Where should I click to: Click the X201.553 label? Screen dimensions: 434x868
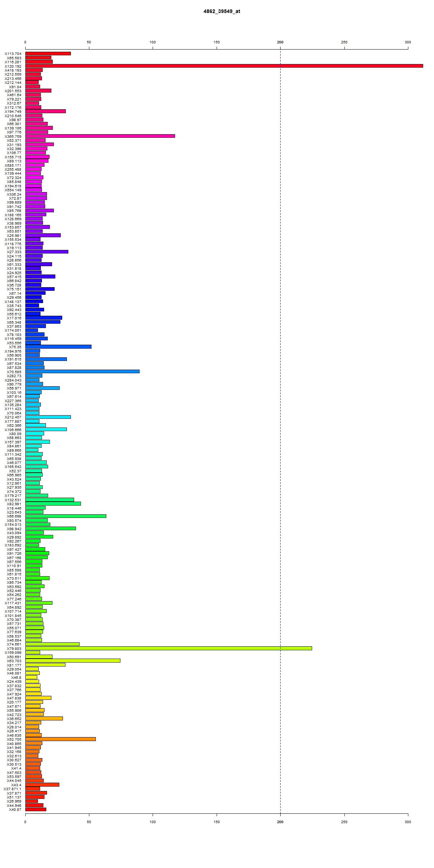13,91
